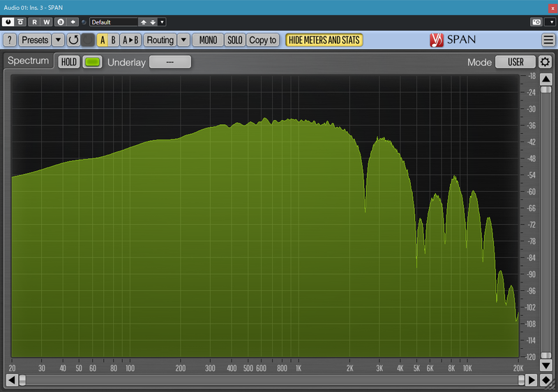Select state B
Image resolution: width=558 pixels, height=392 pixels.
pos(113,40)
